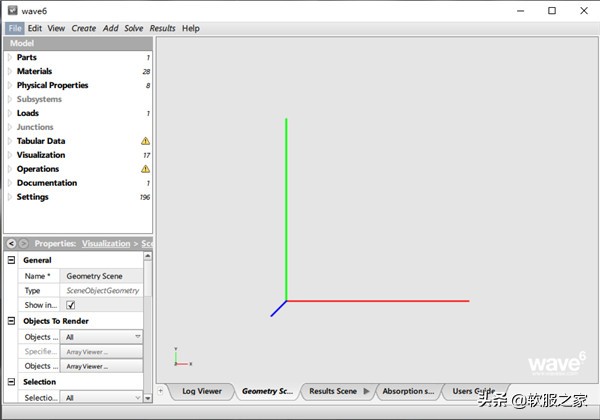Add a new tab with plus icon

(161, 391)
